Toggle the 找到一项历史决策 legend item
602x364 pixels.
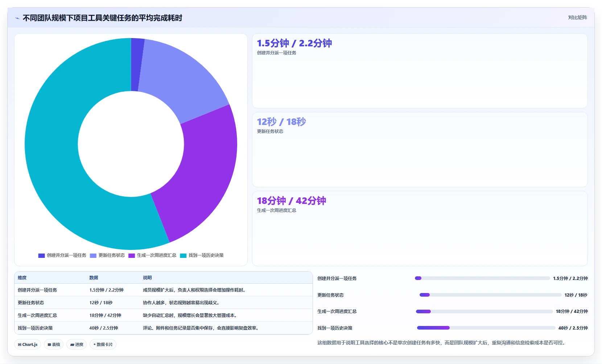pos(202,255)
